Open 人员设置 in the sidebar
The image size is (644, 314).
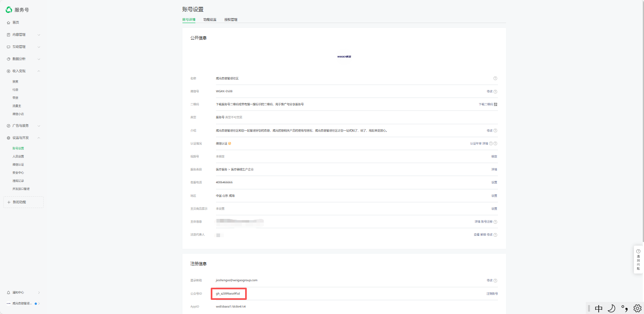18,157
